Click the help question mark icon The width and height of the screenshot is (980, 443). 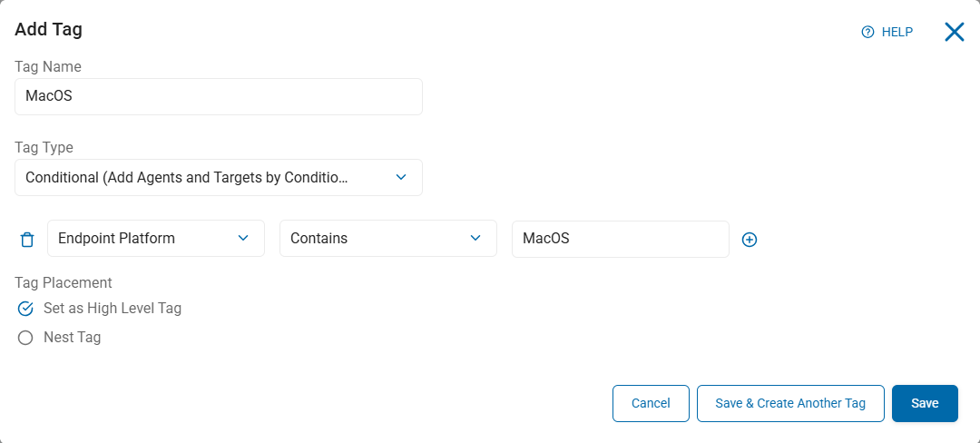tap(867, 32)
